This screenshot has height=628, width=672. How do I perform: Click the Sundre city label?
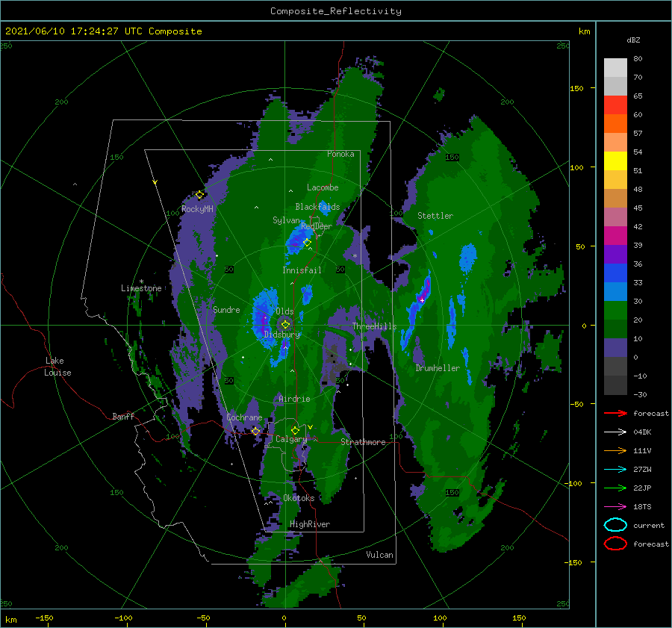[226, 310]
